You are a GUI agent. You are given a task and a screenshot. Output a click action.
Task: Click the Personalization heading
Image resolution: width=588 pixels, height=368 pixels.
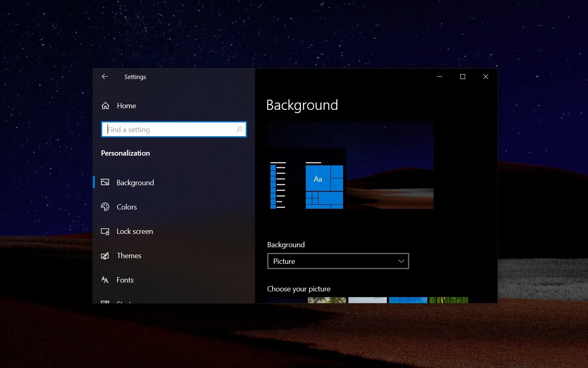[125, 153]
